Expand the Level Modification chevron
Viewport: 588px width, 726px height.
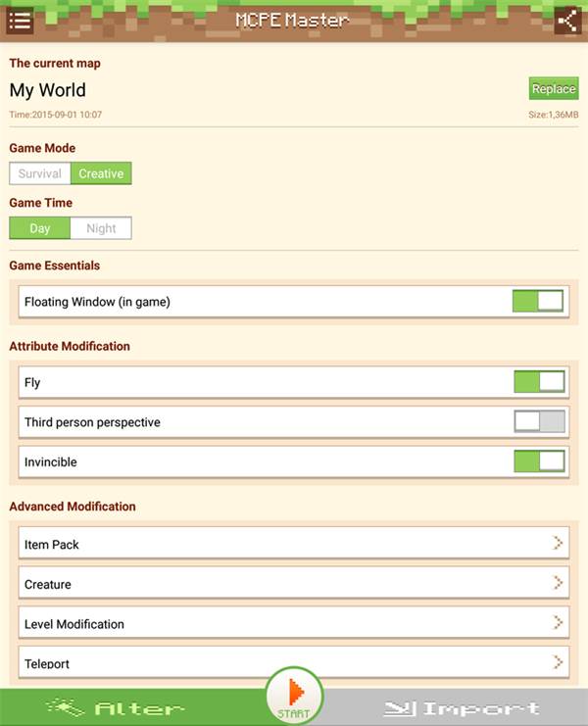pos(558,622)
